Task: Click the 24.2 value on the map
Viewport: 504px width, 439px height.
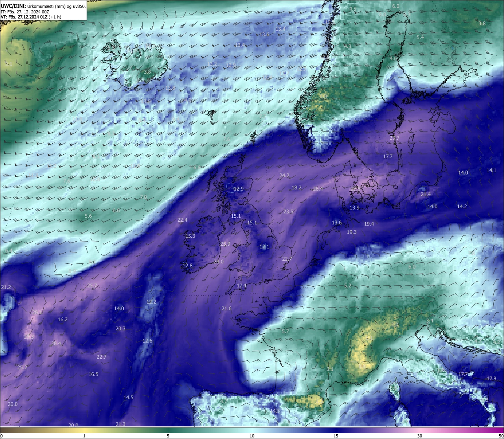Action: click(284, 175)
